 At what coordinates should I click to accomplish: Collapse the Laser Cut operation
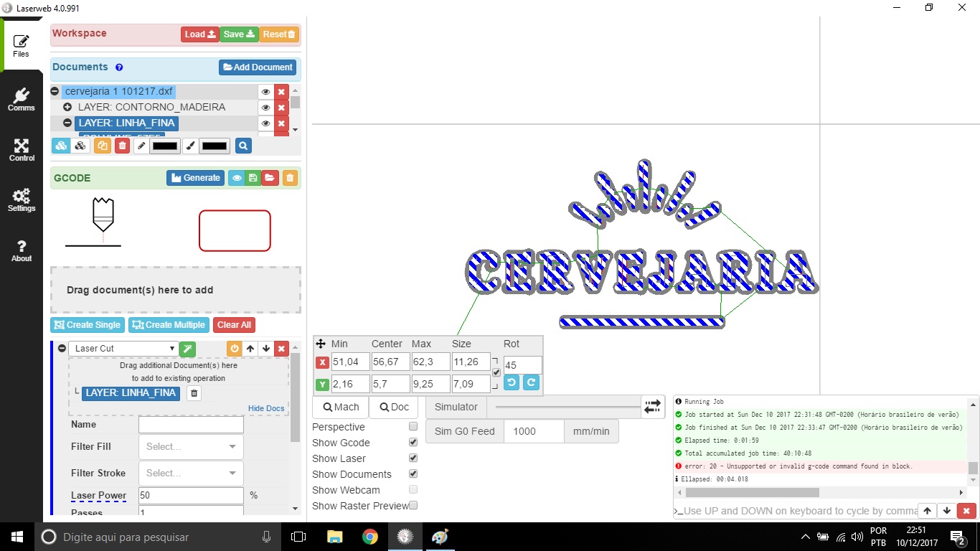[62, 349]
